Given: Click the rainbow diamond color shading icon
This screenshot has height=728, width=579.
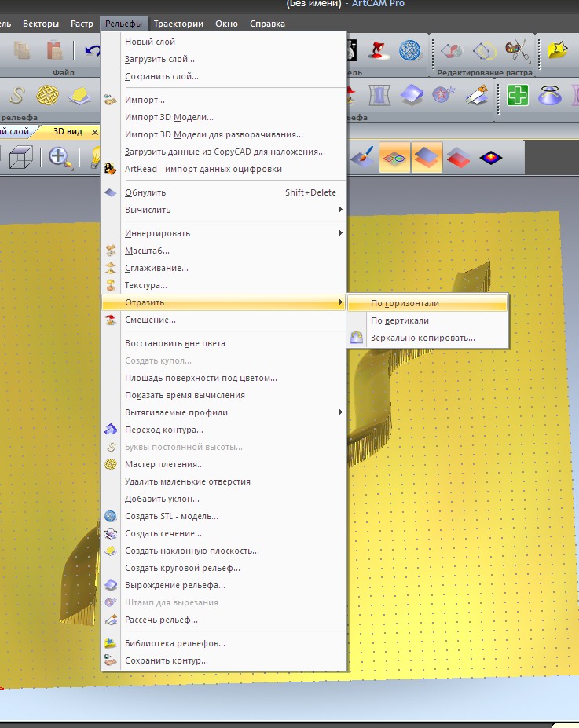Looking at the screenshot, I should tap(491, 158).
